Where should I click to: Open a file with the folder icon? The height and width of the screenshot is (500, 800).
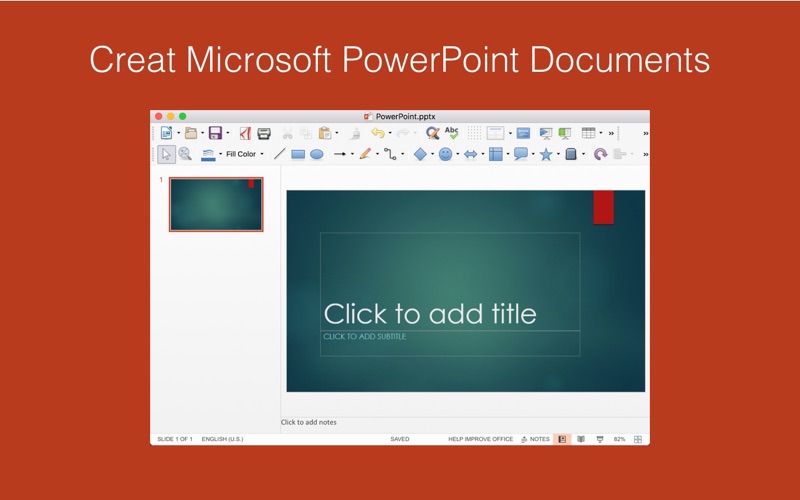[x=191, y=133]
